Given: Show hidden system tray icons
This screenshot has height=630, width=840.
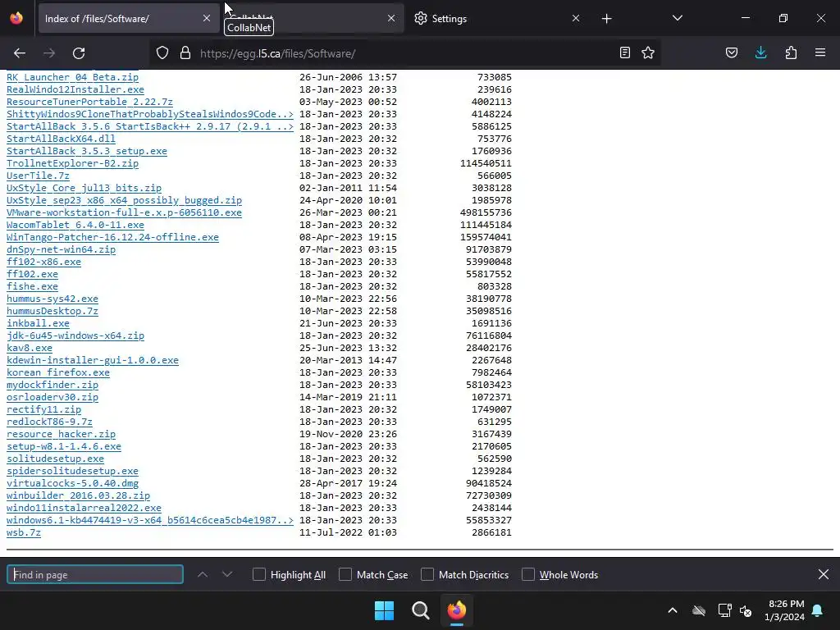Looking at the screenshot, I should (x=673, y=610).
